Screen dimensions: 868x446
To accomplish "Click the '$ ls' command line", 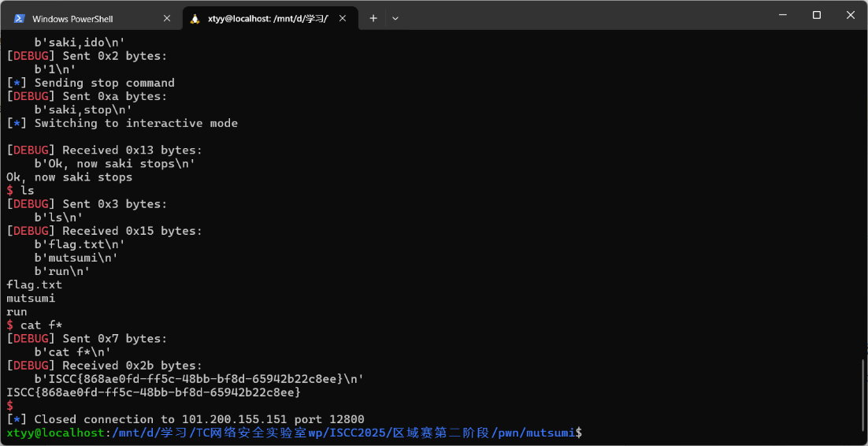I will point(20,191).
